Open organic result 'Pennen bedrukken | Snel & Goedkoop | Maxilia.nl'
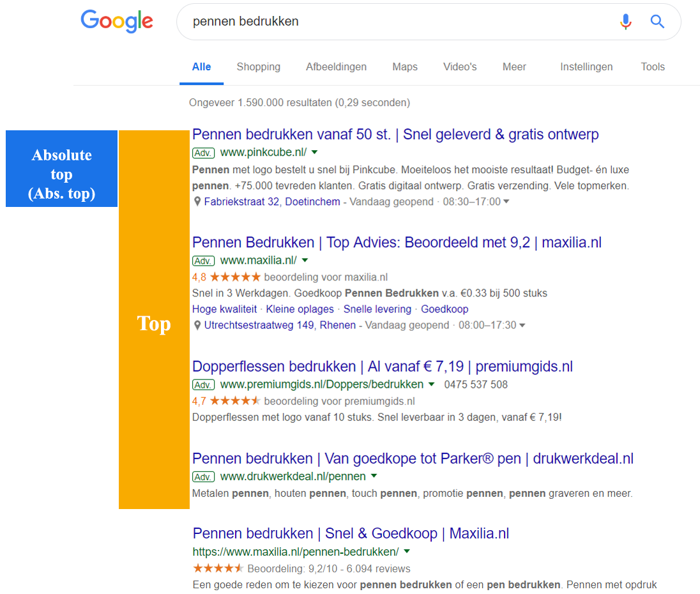This screenshot has width=700, height=594. tap(351, 534)
